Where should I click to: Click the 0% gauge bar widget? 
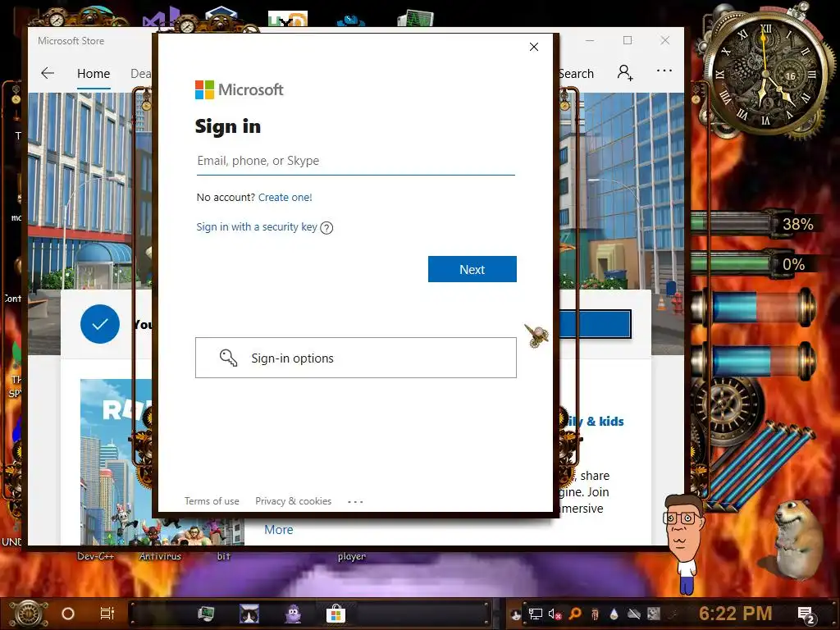[x=753, y=264]
